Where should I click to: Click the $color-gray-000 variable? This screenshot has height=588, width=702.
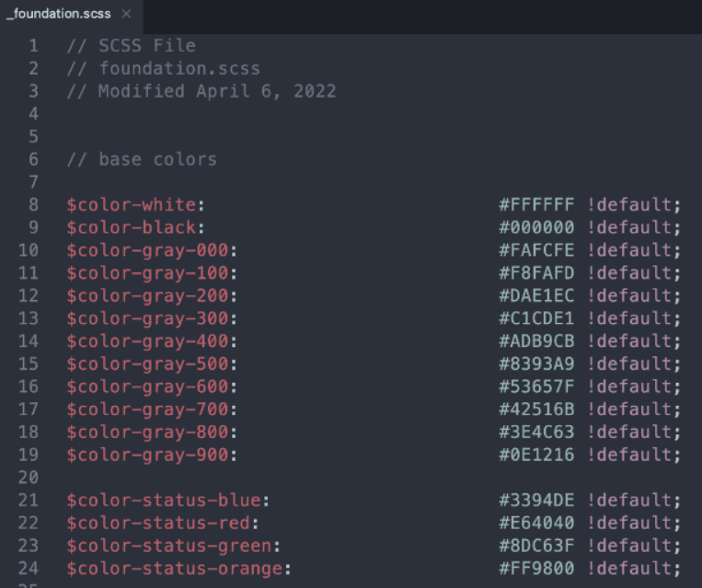147,250
